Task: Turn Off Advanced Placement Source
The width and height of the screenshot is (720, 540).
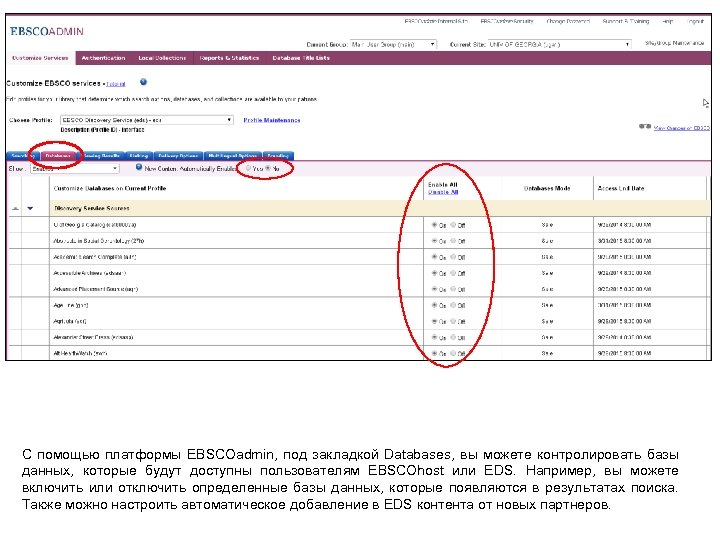Action: [x=453, y=289]
